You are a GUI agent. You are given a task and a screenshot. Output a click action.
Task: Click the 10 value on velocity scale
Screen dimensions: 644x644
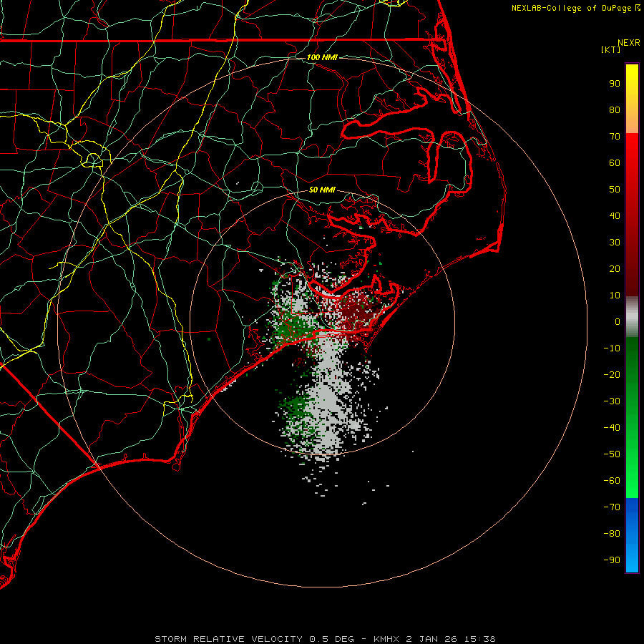pyautogui.click(x=615, y=296)
